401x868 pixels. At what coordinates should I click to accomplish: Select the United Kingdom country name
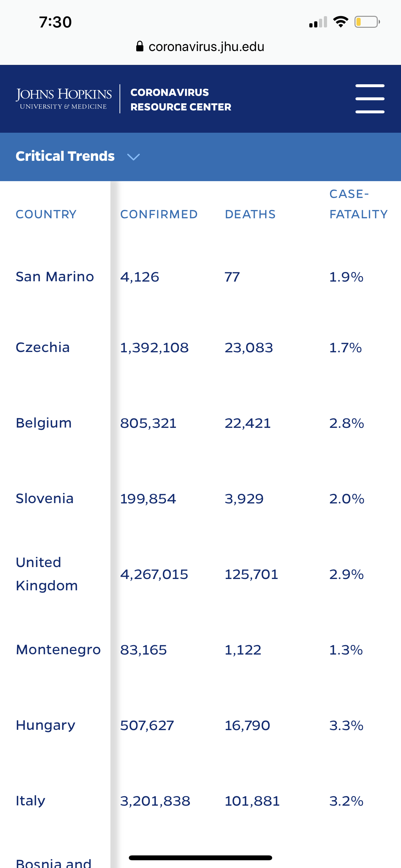pos(47,574)
